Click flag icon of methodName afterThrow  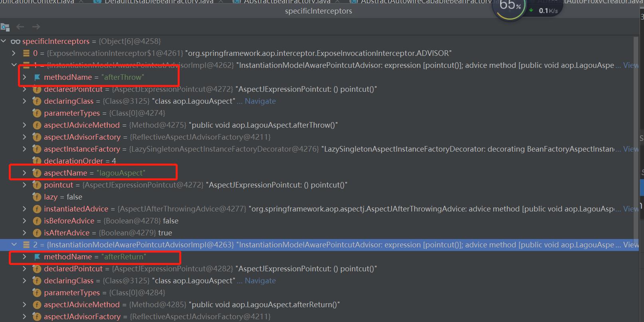pyautogui.click(x=37, y=77)
